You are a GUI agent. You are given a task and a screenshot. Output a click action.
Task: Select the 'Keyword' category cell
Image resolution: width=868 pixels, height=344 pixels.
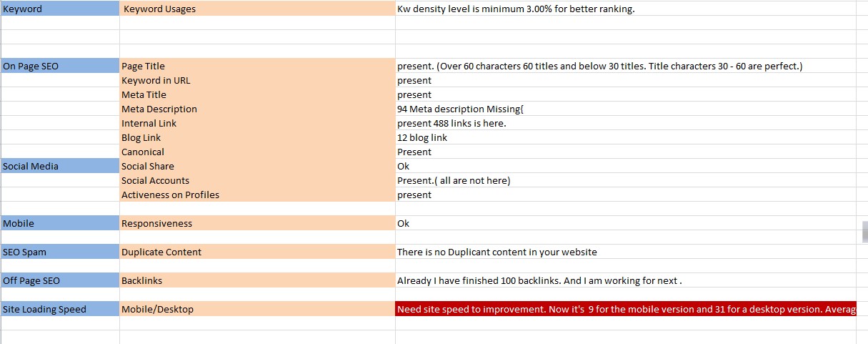[60, 9]
